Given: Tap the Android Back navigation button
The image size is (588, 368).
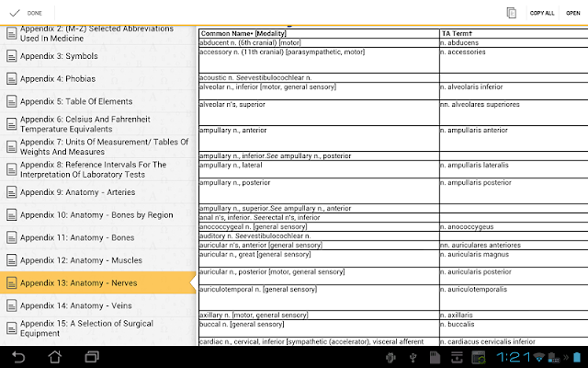Looking at the screenshot, I should 18,357.
